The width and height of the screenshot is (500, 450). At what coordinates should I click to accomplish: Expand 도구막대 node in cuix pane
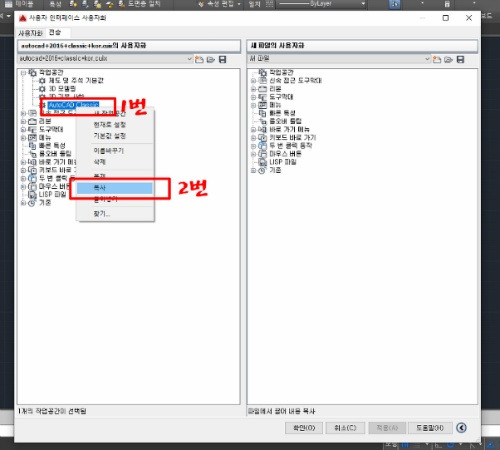pyautogui.click(x=23, y=129)
